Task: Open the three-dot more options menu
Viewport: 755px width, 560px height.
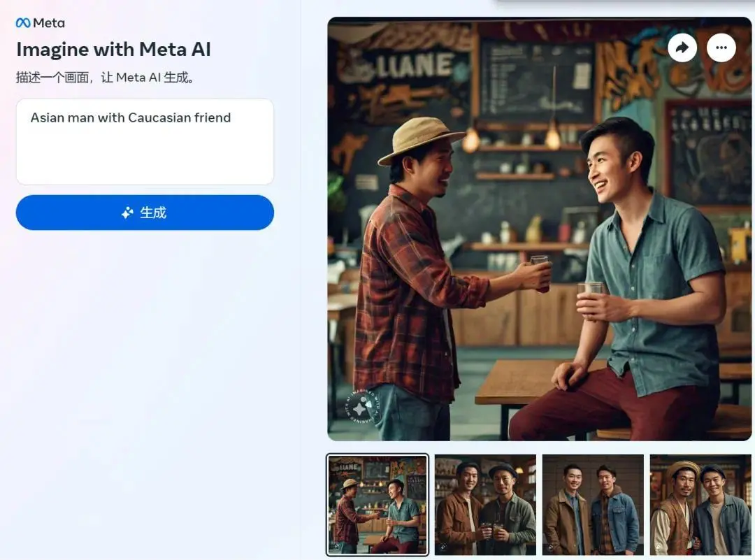Action: tap(721, 47)
